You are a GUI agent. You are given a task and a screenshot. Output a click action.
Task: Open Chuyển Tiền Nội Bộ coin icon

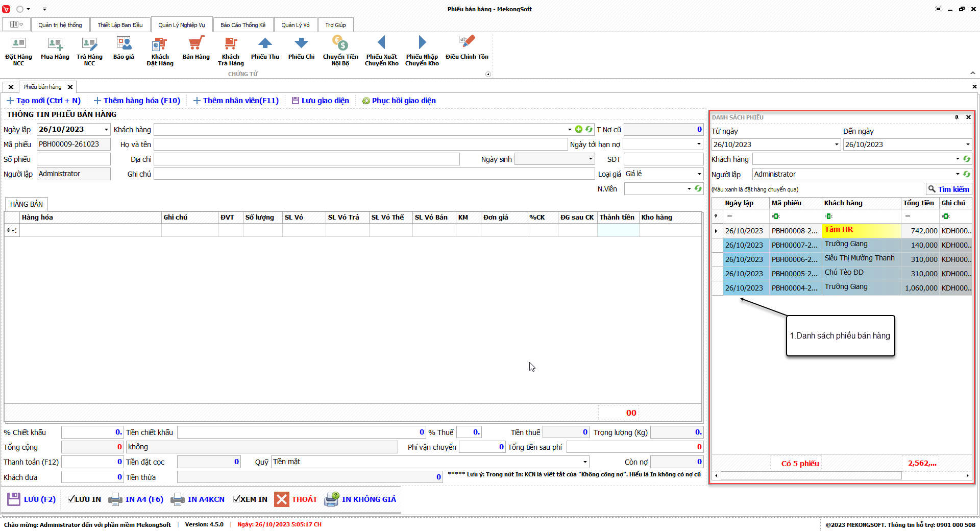tap(340, 43)
